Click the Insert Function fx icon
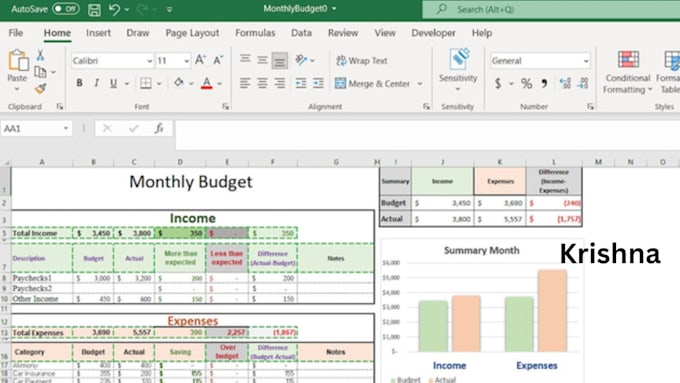680x383 pixels. pyautogui.click(x=159, y=128)
